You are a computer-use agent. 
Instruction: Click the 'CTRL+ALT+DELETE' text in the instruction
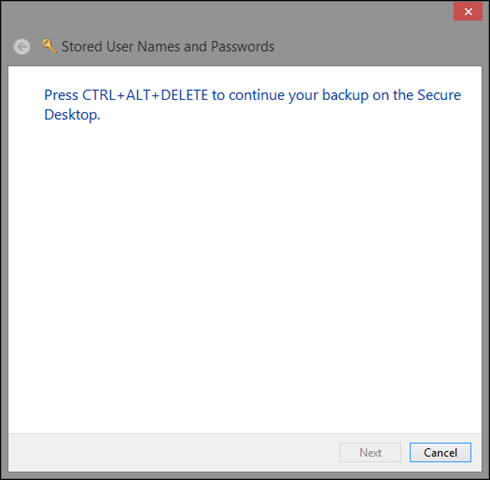(145, 95)
